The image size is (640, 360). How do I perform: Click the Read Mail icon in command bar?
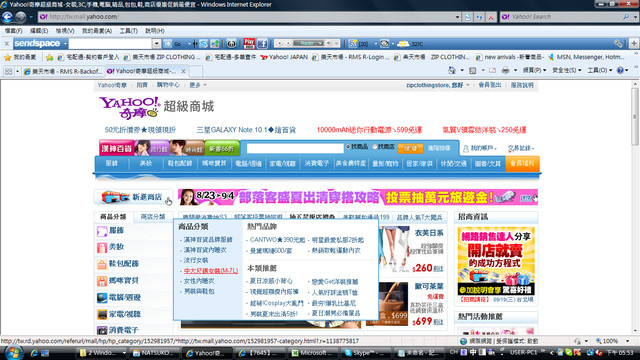coord(493,70)
